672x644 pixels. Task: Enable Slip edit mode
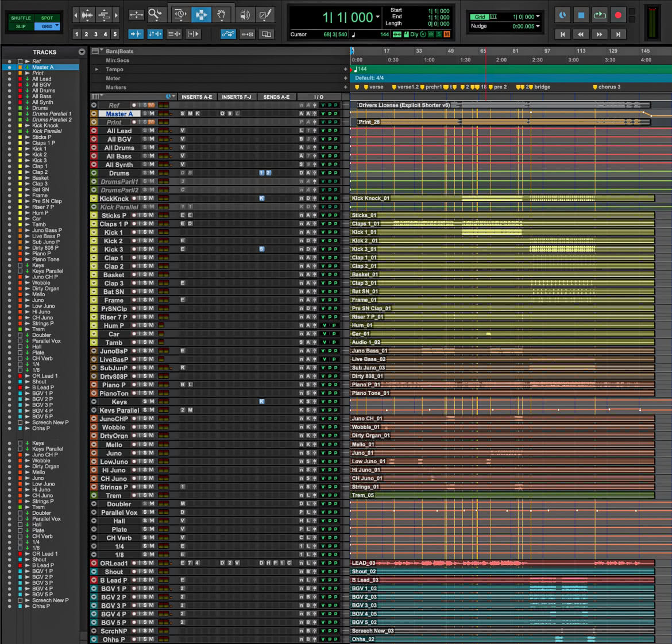click(x=21, y=26)
